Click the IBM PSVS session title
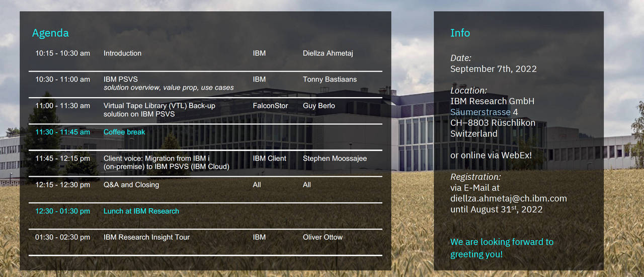This screenshot has width=644, height=277. 120,79
